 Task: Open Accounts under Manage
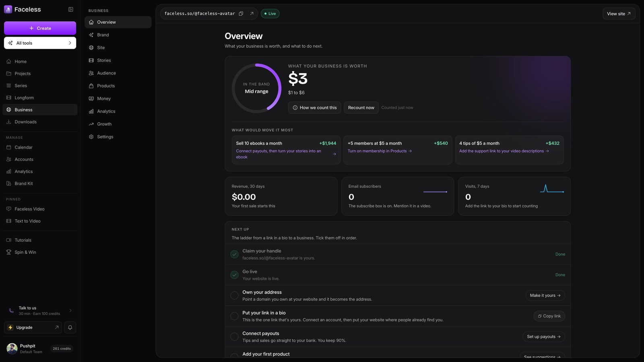coord(40,159)
